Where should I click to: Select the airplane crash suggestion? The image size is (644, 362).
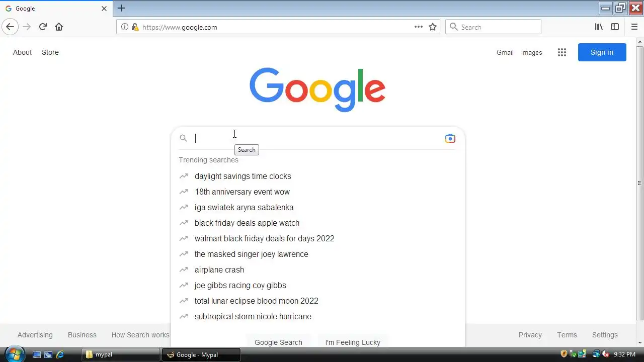[317, 269]
